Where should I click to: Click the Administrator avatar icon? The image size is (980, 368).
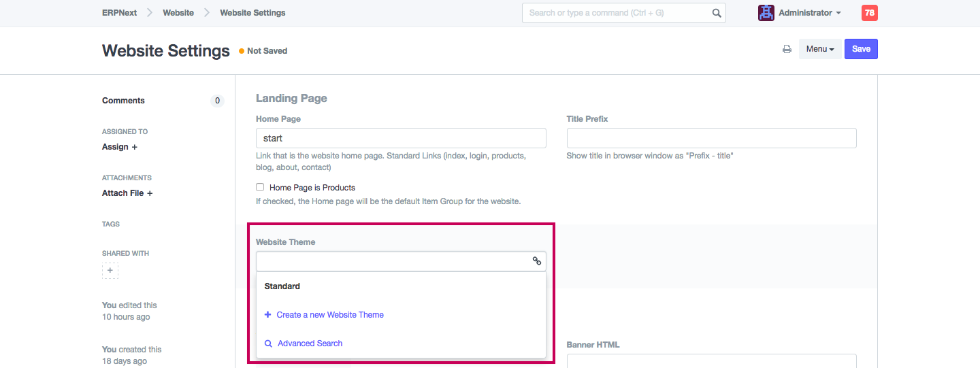[x=766, y=13]
